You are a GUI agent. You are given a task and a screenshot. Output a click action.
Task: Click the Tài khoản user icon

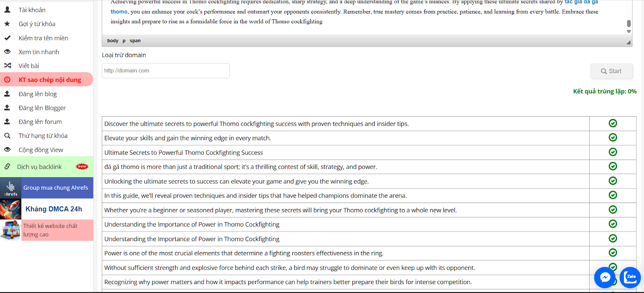click(7, 10)
